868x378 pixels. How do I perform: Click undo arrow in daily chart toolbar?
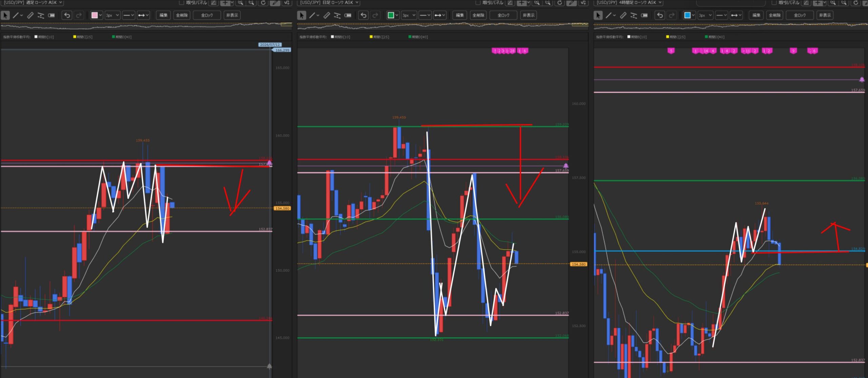pyautogui.click(x=363, y=15)
